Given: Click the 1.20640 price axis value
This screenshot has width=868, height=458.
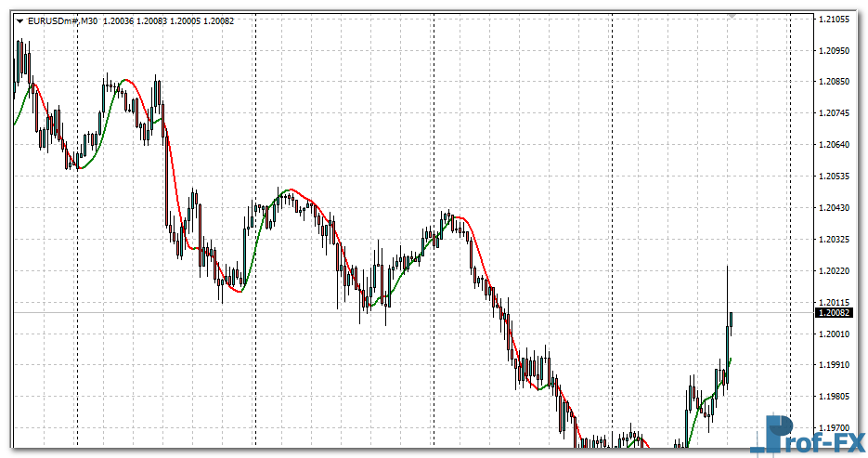Looking at the screenshot, I should tap(836, 145).
